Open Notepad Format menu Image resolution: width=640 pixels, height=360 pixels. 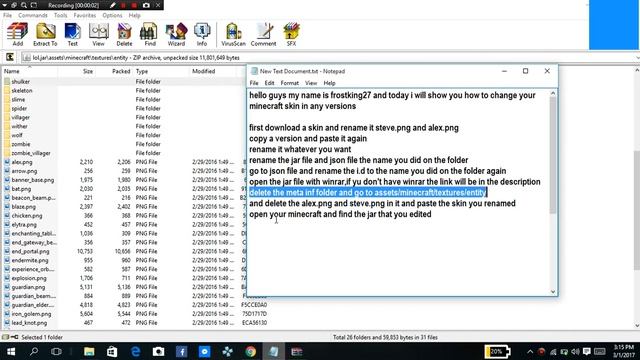(289, 83)
